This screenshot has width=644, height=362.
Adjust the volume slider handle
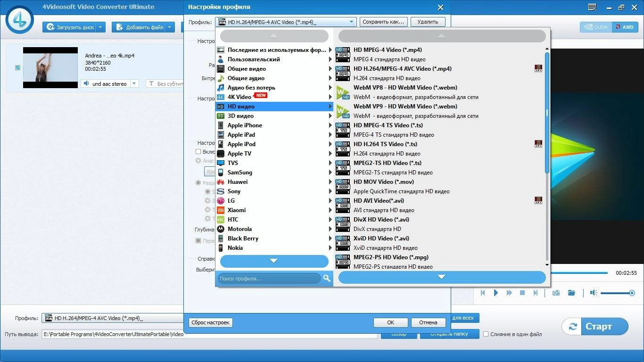pos(632,293)
